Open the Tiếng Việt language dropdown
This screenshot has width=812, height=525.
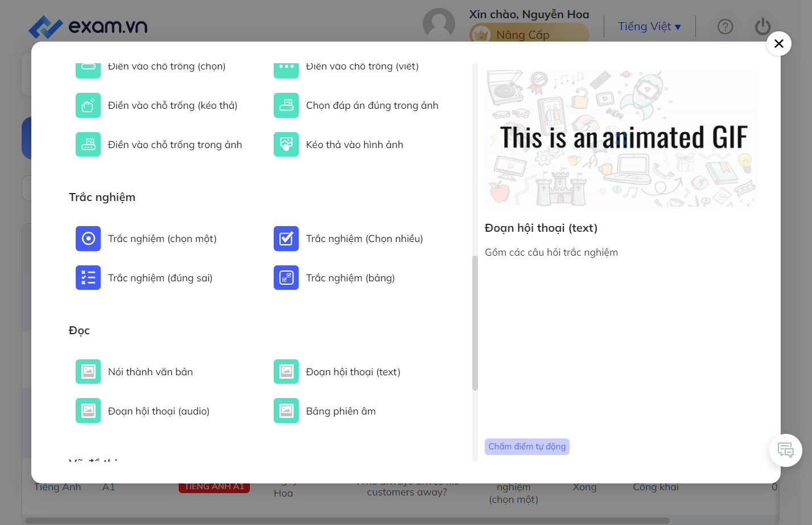pyautogui.click(x=649, y=27)
